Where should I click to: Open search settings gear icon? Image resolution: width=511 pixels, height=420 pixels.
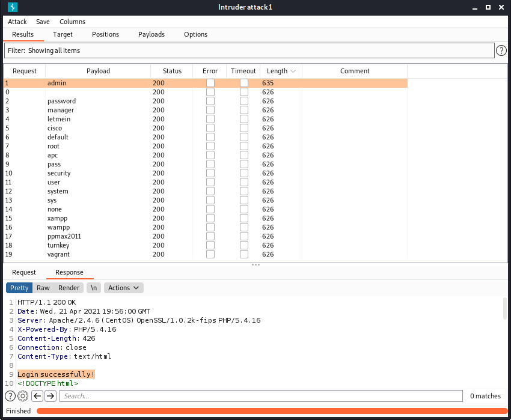[x=23, y=396]
